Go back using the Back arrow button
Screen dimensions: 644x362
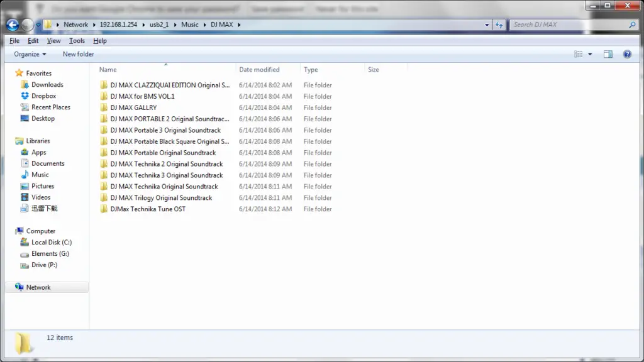click(x=13, y=25)
